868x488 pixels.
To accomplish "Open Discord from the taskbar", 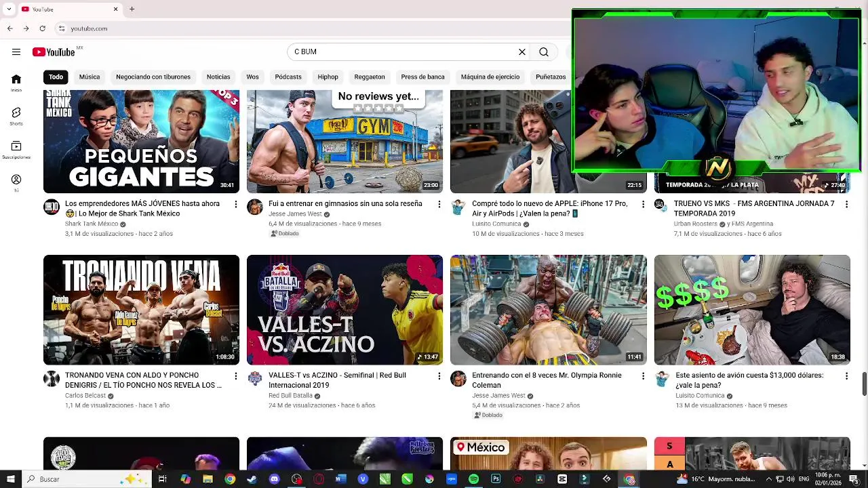I will (274, 479).
